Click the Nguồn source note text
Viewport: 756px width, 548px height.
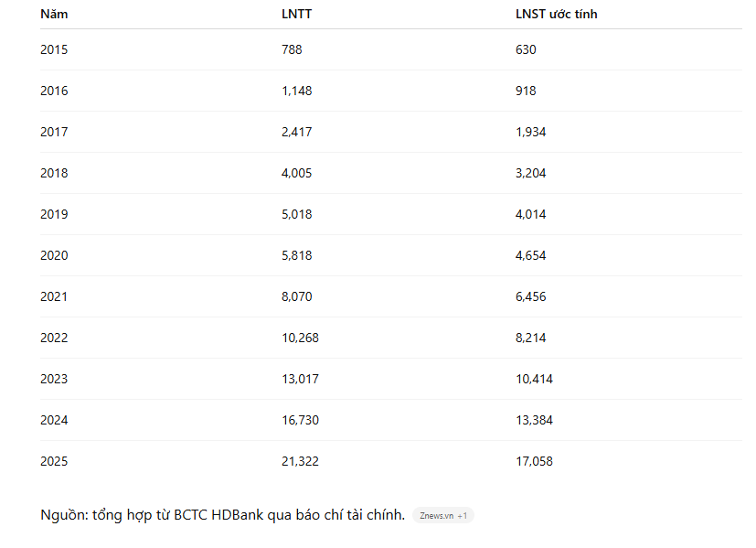click(222, 515)
